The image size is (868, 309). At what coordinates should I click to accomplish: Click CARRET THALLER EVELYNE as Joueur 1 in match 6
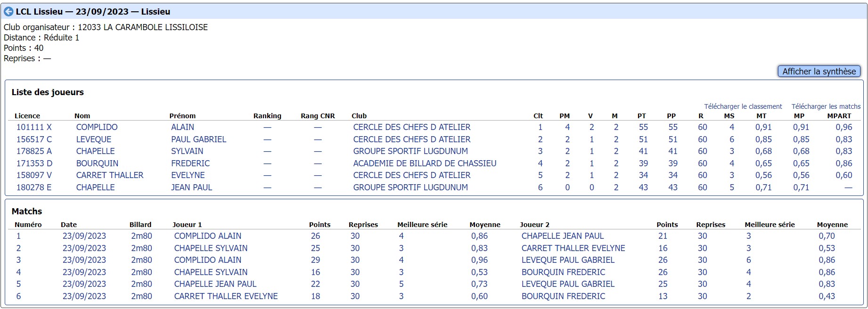[226, 296]
